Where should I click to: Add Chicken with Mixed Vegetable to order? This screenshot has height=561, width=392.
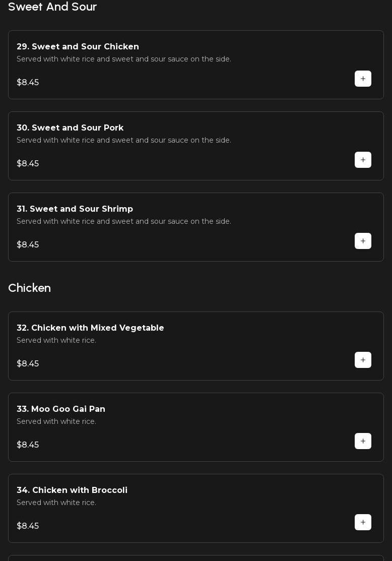[x=363, y=360]
